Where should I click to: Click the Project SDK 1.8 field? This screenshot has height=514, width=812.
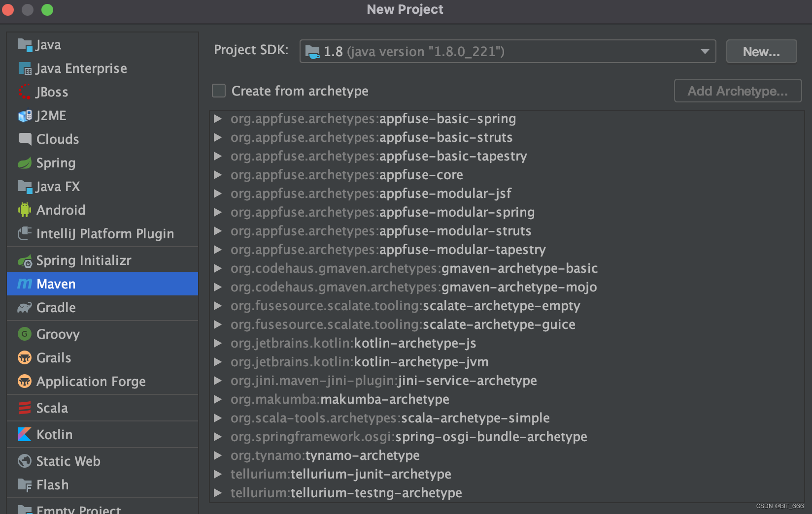(507, 51)
